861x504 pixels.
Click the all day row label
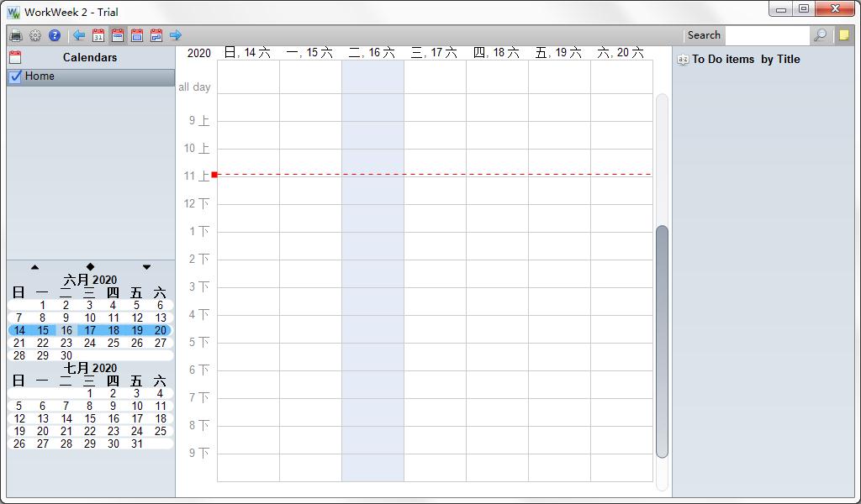pos(194,87)
